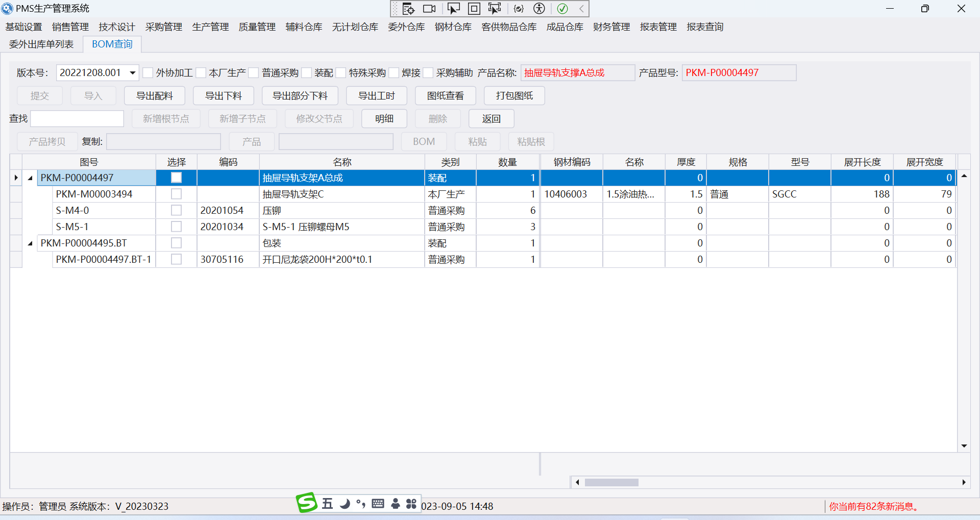Click the accessibility person icon

(x=540, y=9)
